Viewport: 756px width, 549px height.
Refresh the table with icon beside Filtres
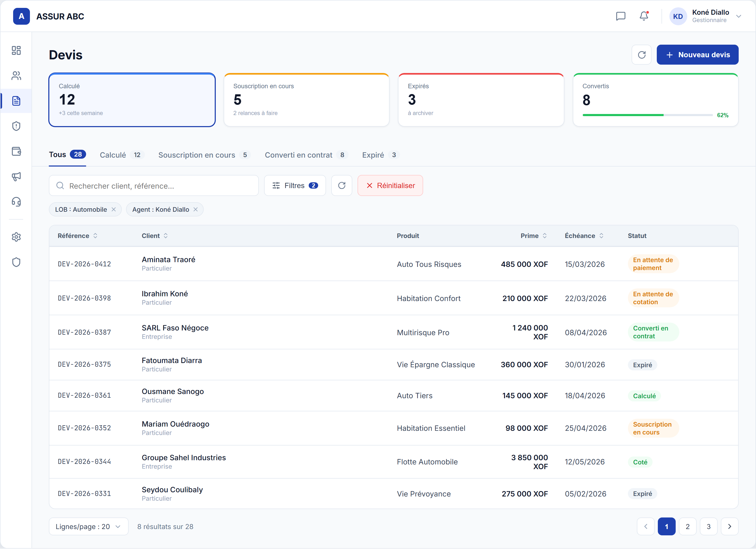[x=342, y=185]
